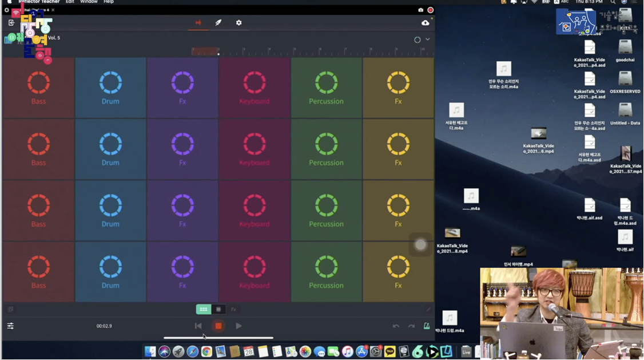Click the redo arrow
644x360 pixels.
click(x=411, y=326)
